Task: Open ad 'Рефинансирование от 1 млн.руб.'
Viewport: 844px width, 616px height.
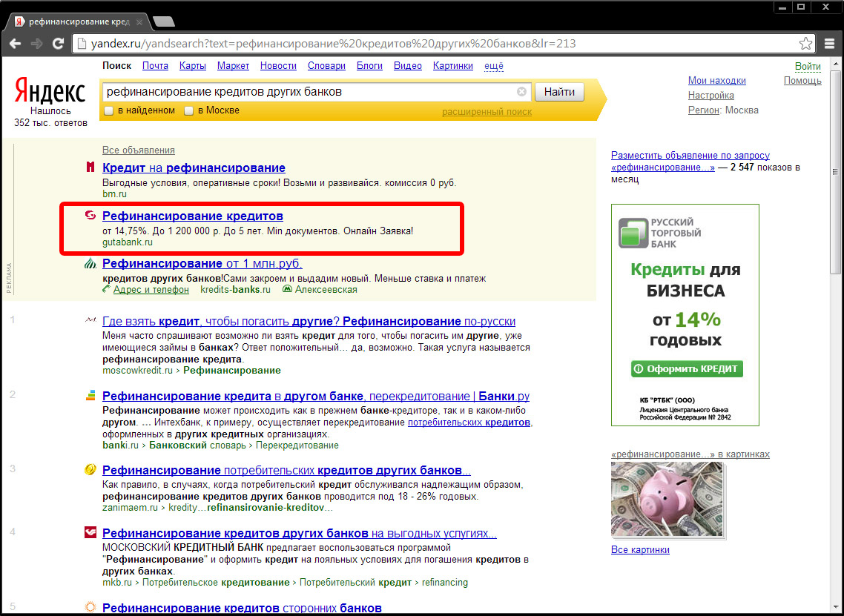Action: [x=202, y=264]
